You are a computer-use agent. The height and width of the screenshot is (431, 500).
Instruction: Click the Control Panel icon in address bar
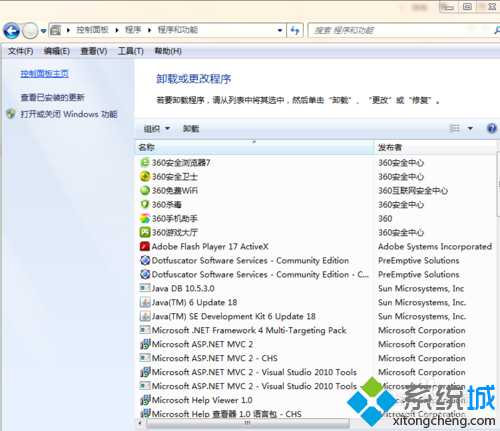tap(56, 30)
